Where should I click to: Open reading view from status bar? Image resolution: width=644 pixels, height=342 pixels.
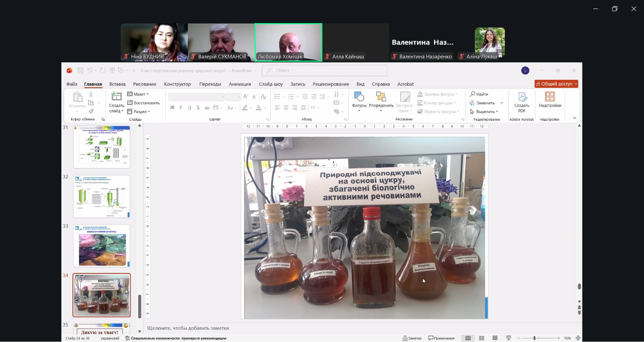[x=495, y=338]
